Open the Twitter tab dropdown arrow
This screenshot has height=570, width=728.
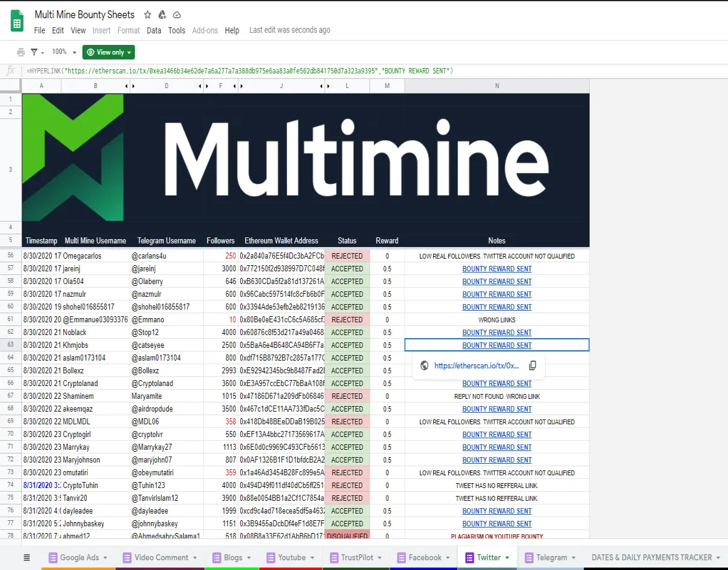coord(507,557)
